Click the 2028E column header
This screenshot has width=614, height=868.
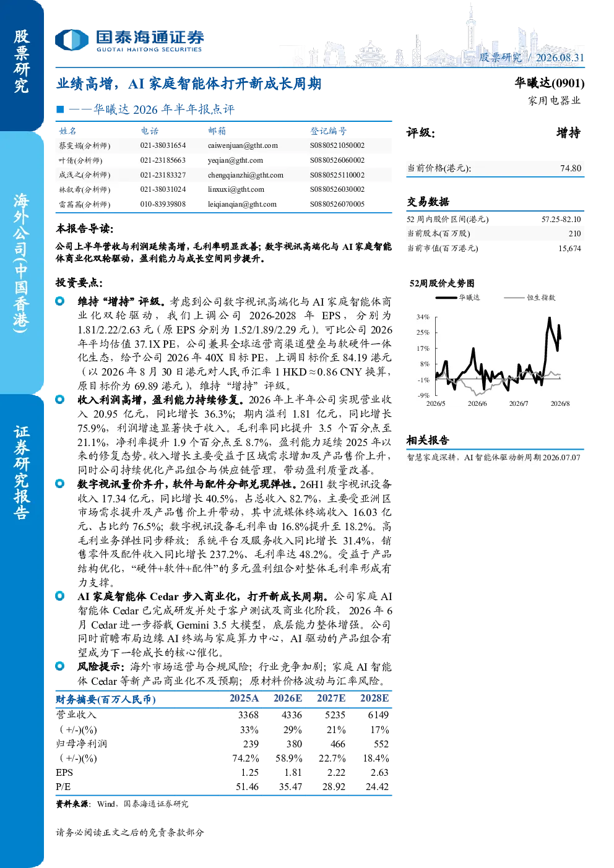tap(374, 698)
